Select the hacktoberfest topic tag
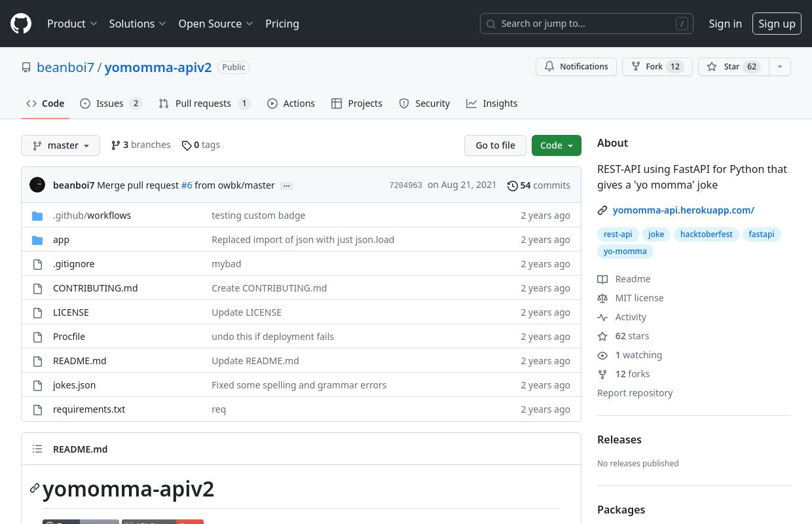 click(x=707, y=234)
